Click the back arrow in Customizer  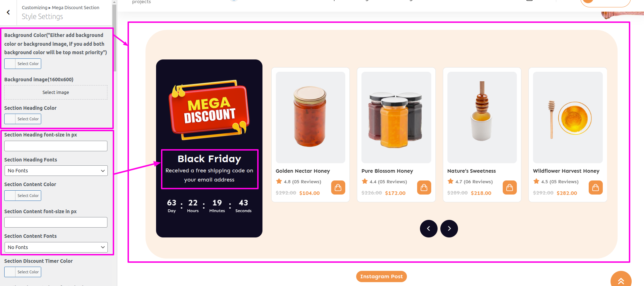[8, 12]
